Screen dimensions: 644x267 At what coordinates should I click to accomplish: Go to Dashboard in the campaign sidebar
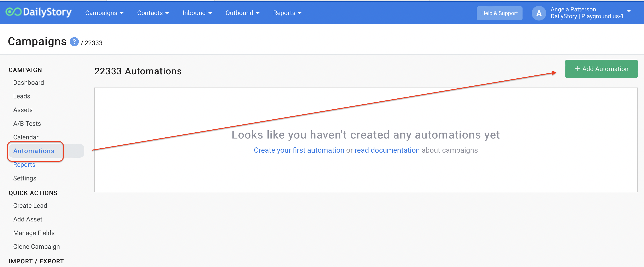click(28, 83)
